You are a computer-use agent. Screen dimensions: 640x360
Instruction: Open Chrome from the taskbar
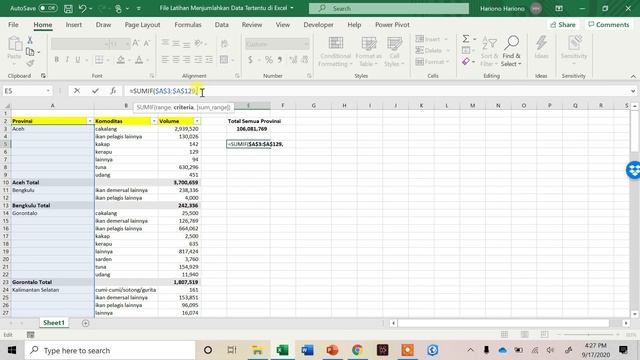[x=357, y=350]
